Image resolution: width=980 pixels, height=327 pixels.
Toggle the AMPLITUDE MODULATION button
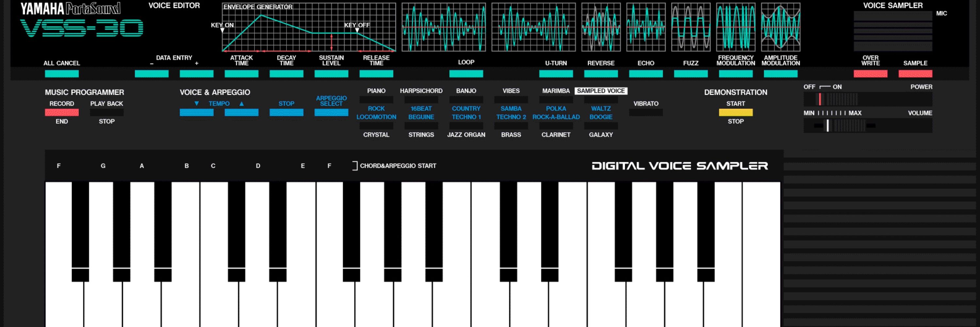(780, 74)
